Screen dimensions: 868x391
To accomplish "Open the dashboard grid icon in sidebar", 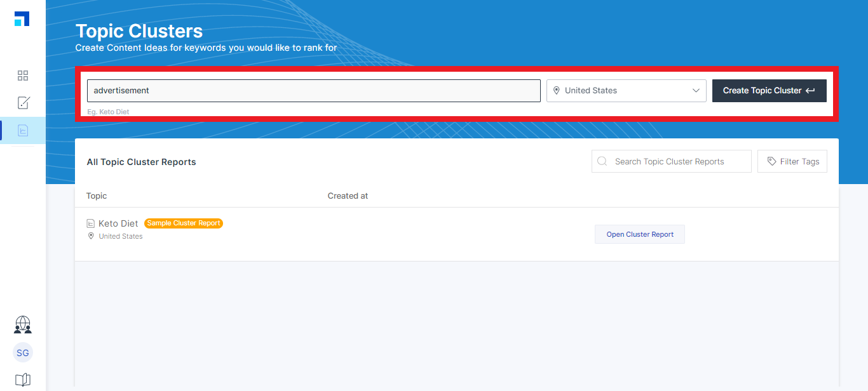I will click(23, 76).
